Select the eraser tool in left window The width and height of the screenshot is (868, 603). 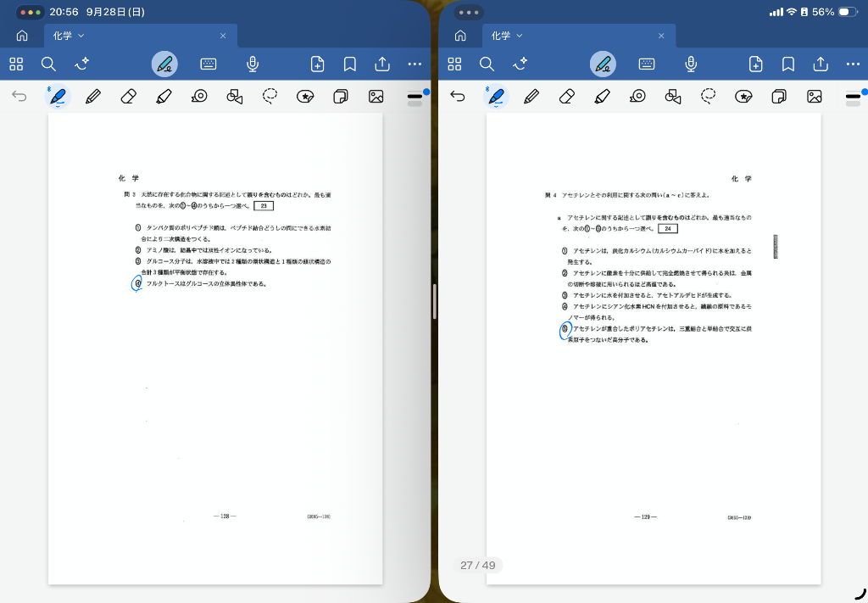tap(129, 97)
